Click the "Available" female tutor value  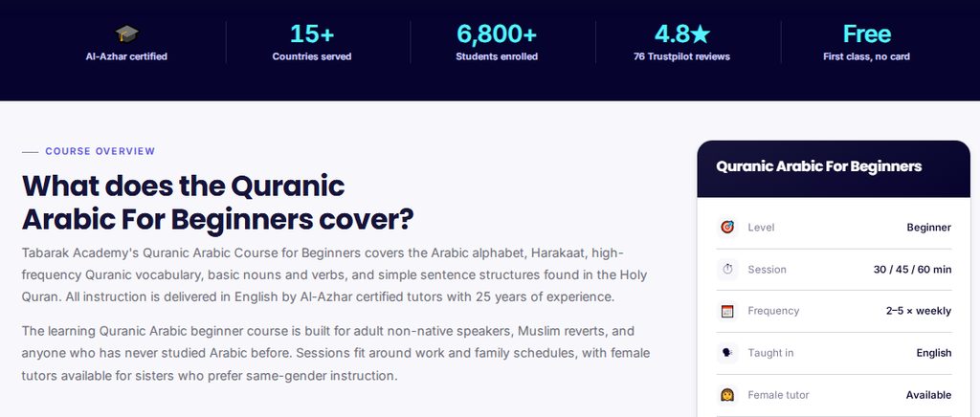click(x=928, y=395)
